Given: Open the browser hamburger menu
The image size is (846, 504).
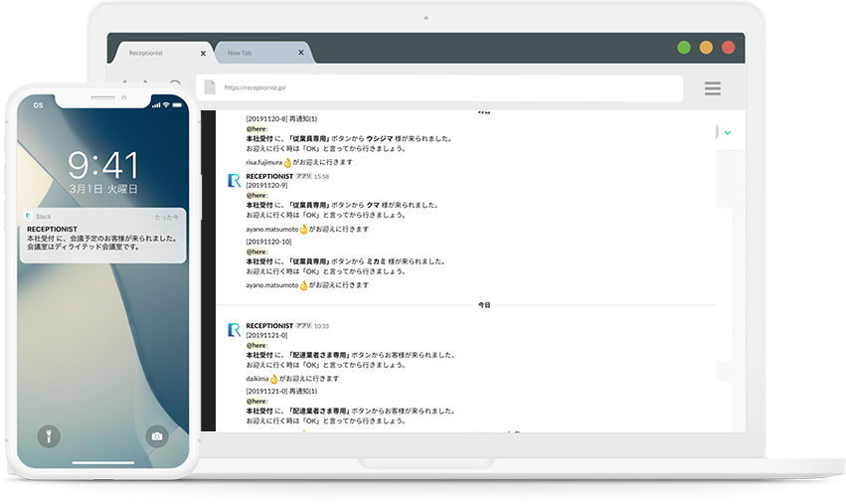Looking at the screenshot, I should [x=712, y=88].
